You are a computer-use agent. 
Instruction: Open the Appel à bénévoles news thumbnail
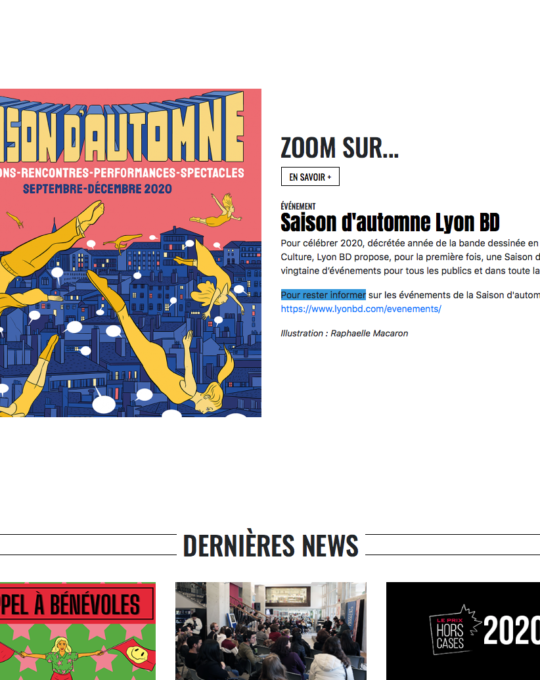(x=78, y=631)
